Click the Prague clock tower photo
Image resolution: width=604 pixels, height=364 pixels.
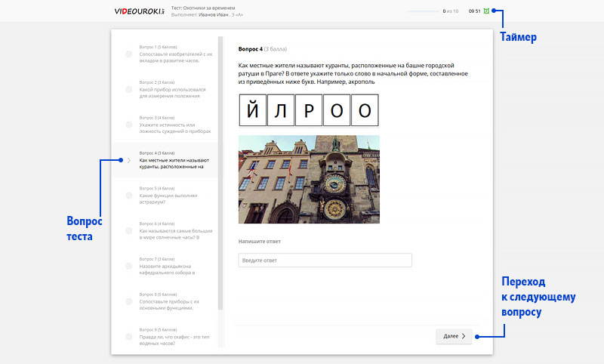309,179
